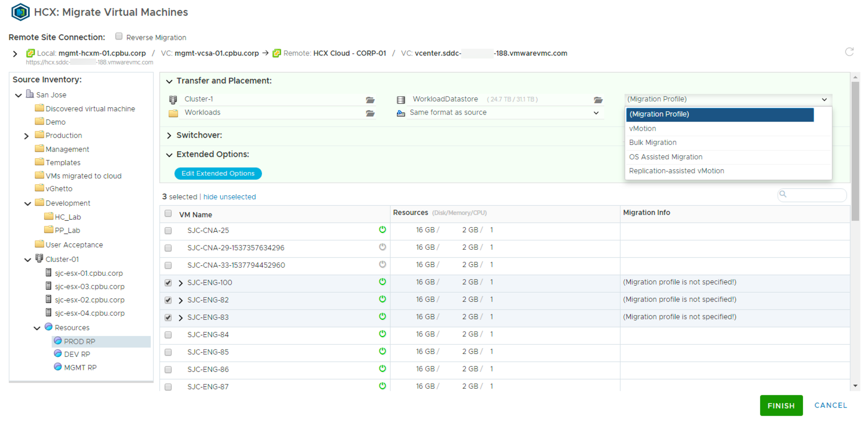Click the vertical scrollbar thumb
The image size is (868, 423).
856,151
